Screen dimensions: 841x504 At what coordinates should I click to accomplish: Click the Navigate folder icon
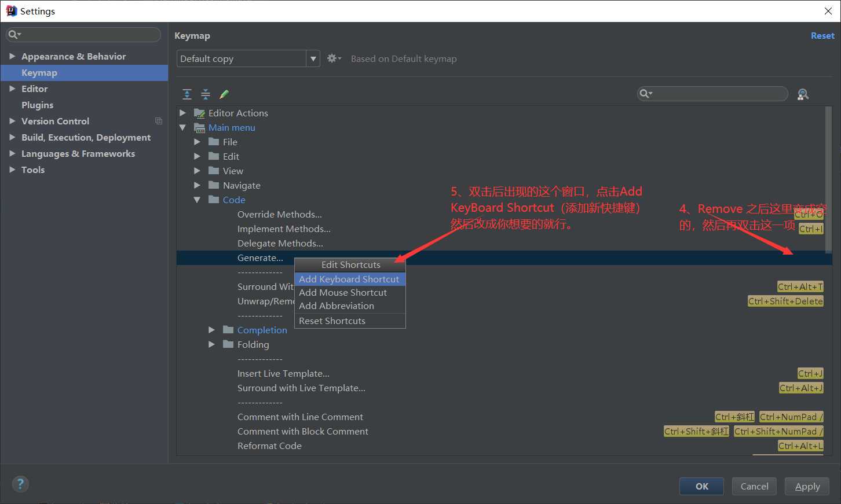(214, 185)
